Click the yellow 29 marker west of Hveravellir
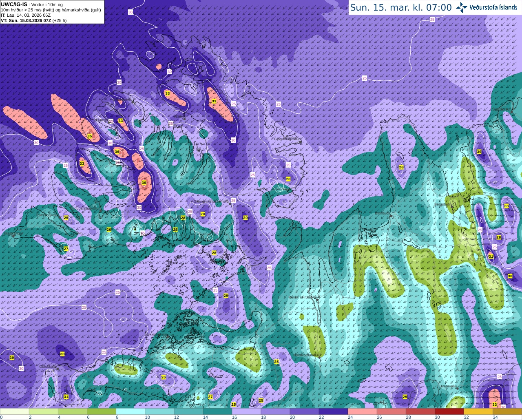Screen dimensions: 522x420 pos(405,397)
